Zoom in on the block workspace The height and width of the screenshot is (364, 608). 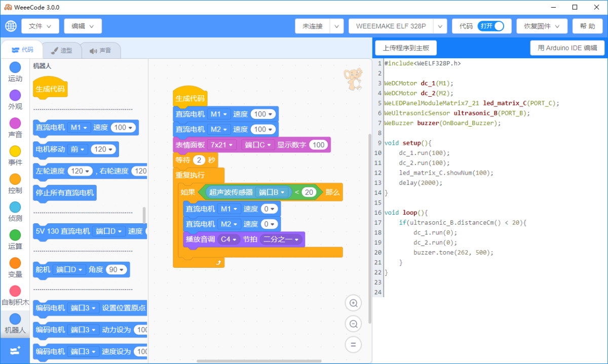pos(353,303)
